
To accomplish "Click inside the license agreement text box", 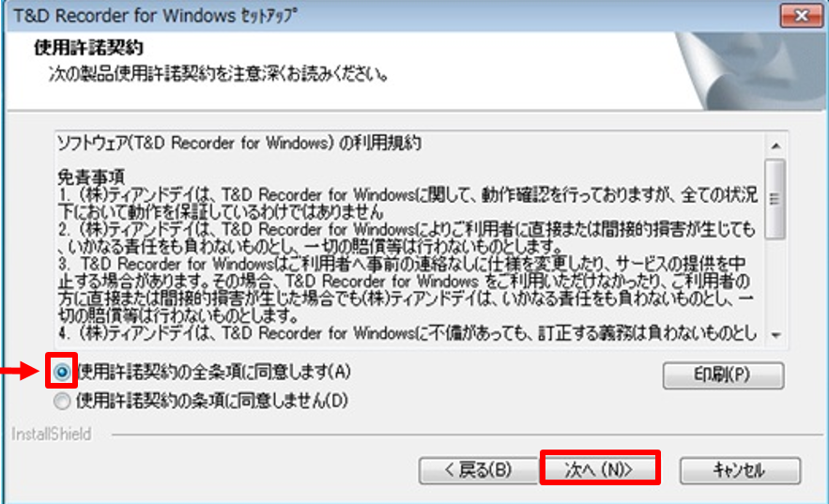I will pyautogui.click(x=409, y=238).
